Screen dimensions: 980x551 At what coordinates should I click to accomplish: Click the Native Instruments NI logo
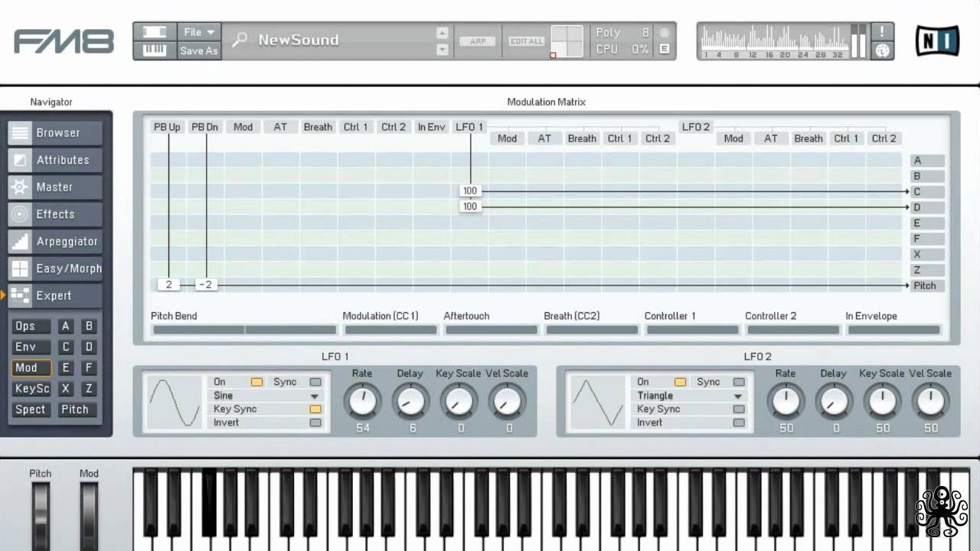click(x=938, y=41)
